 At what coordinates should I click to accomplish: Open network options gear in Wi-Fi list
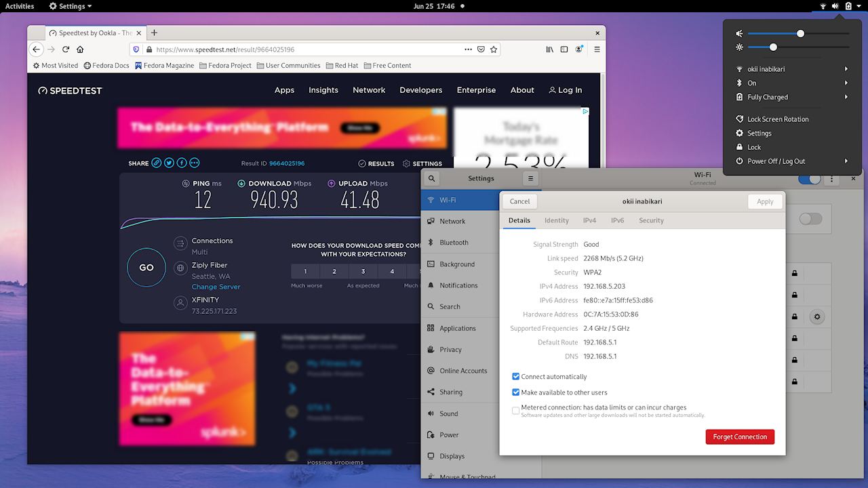[817, 317]
